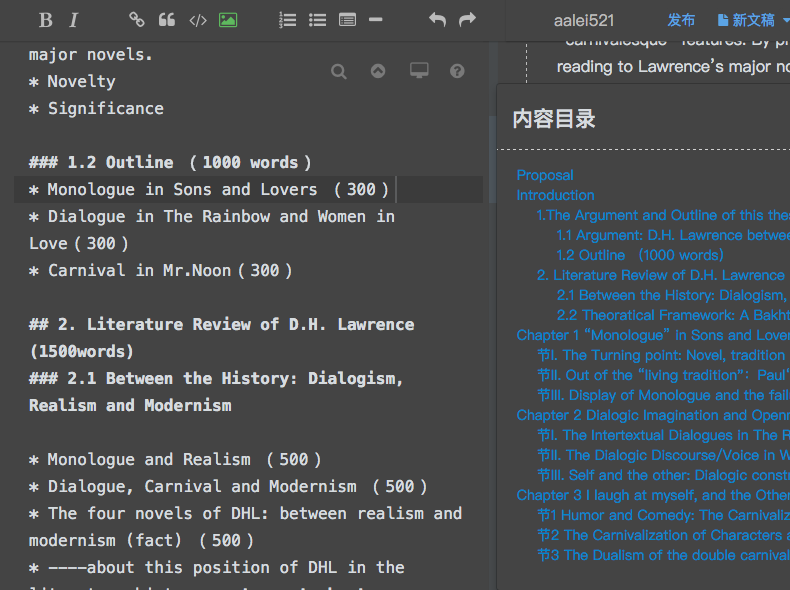Open the Proposal link in contents
790x590 pixels.
point(545,175)
